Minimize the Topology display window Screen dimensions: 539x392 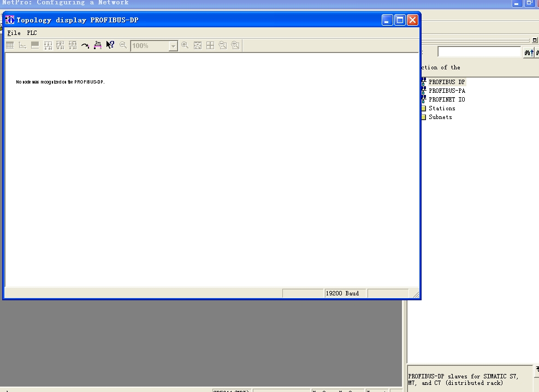387,20
